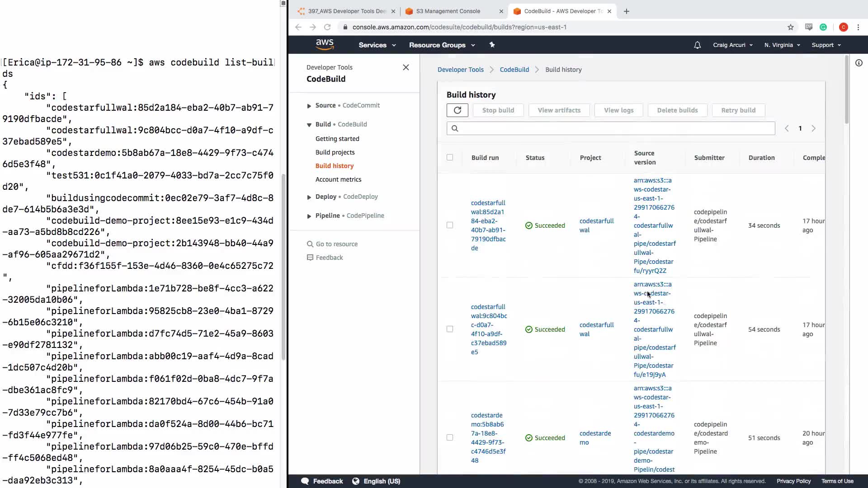868x488 pixels.
Task: Open the N. Virginia region dropdown
Action: pos(782,45)
